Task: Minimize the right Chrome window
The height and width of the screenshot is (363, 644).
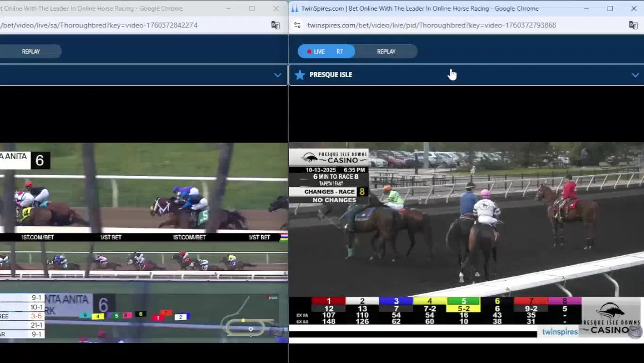Action: [x=586, y=8]
